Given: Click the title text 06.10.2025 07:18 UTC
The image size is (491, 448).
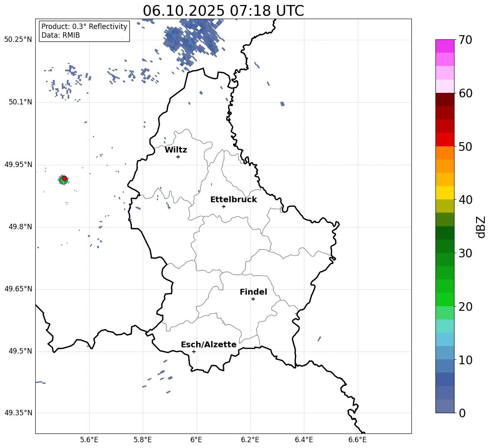Looking at the screenshot, I should click(x=223, y=11).
